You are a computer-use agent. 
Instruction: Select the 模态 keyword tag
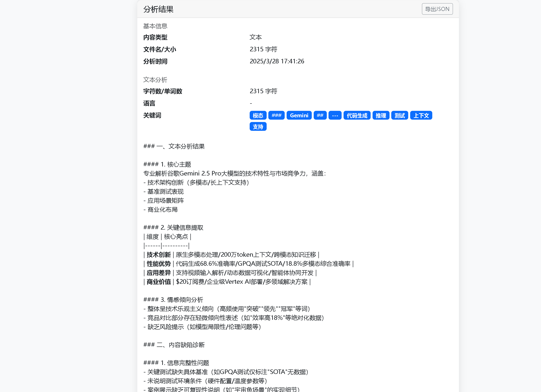258,115
